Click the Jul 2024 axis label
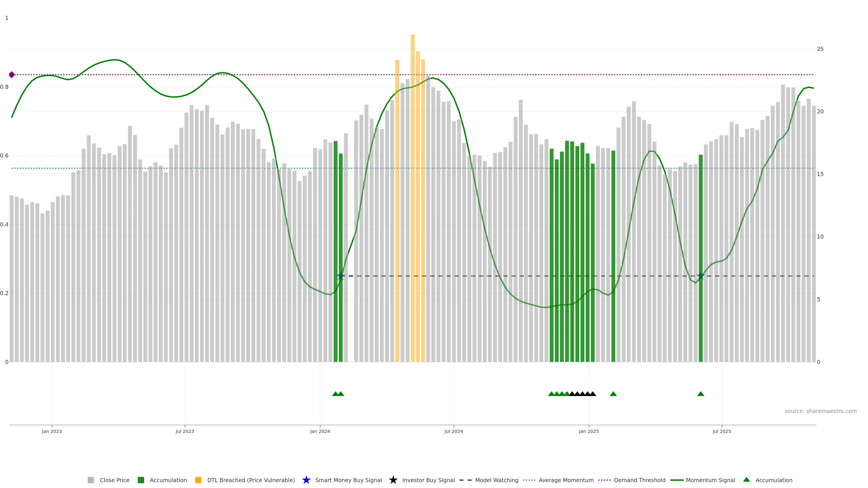 pyautogui.click(x=453, y=432)
